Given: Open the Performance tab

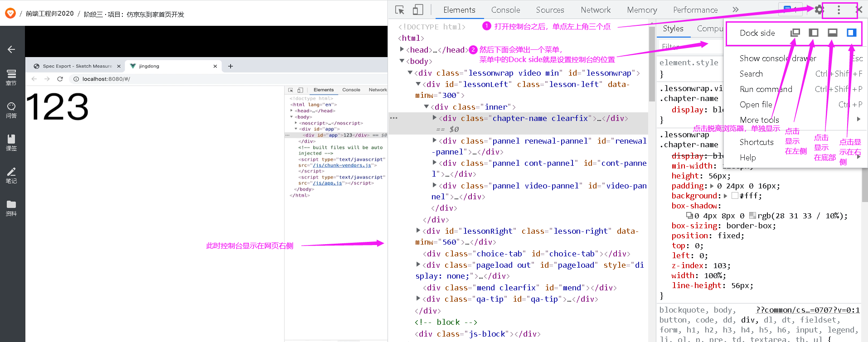Looking at the screenshot, I should [695, 10].
